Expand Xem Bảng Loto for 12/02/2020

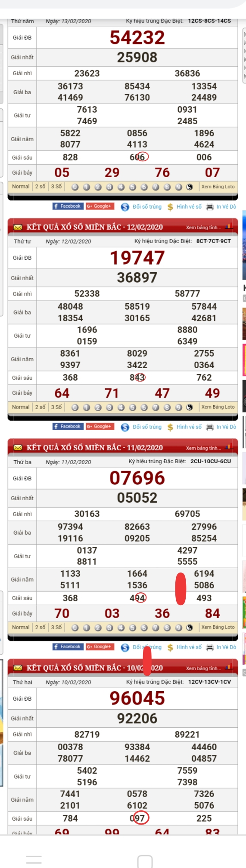[218, 407]
